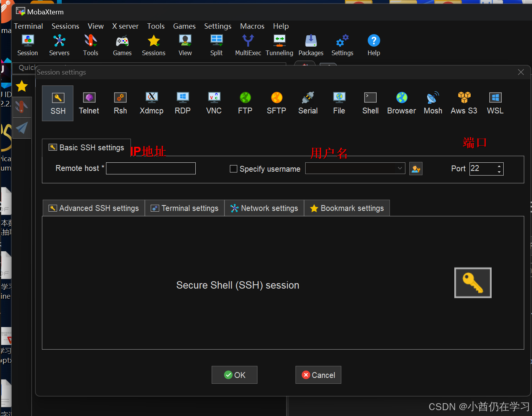Image resolution: width=532 pixels, height=416 pixels.
Task: Open the X server menu
Action: pos(125,26)
